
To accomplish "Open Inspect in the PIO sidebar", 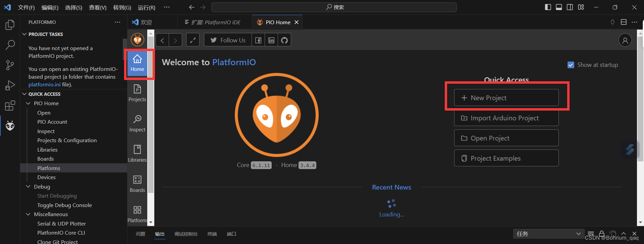I will tap(137, 123).
